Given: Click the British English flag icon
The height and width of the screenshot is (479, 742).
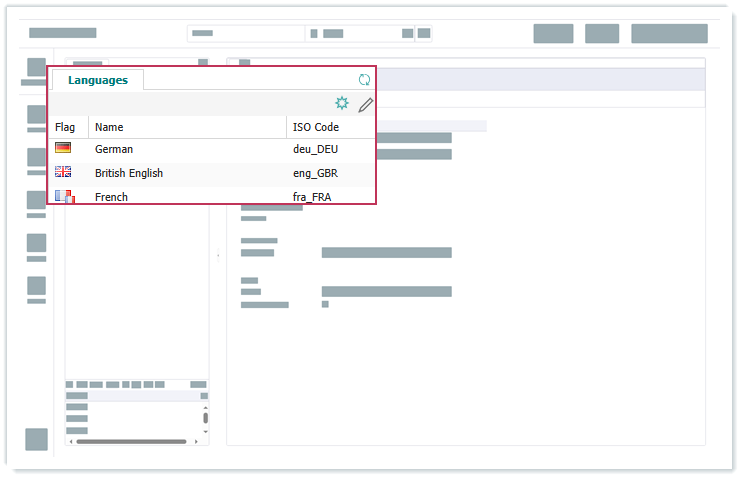Looking at the screenshot, I should coord(63,172).
